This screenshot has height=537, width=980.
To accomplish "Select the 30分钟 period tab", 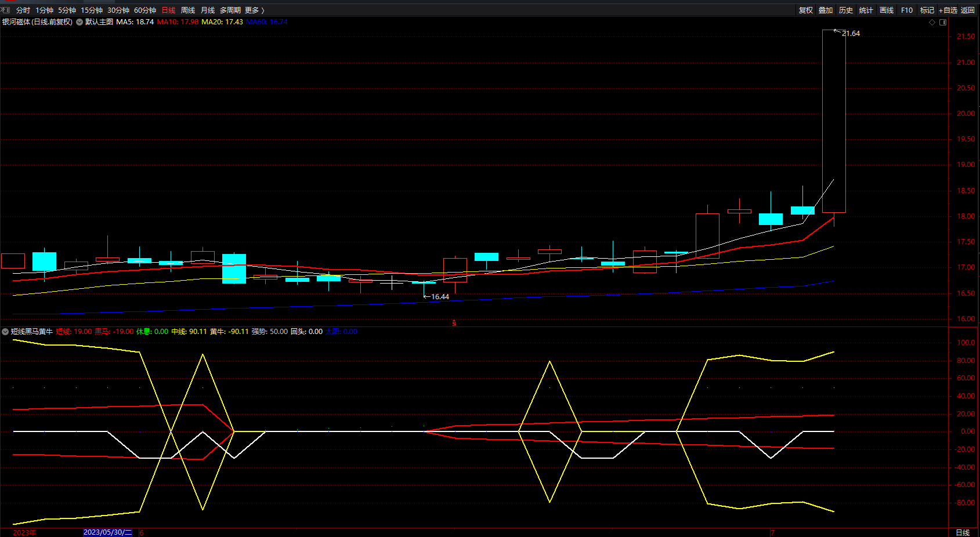I will click(x=118, y=10).
